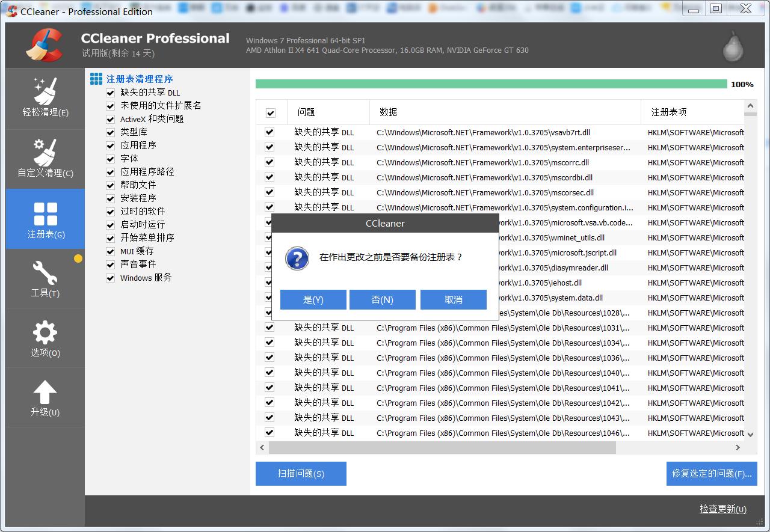
Task: Disable the ActiveX 和类问题 scan option
Action: click(111, 119)
